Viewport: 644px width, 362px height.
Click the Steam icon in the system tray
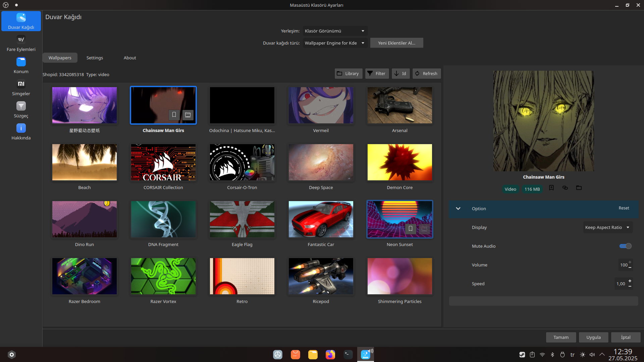(522, 355)
